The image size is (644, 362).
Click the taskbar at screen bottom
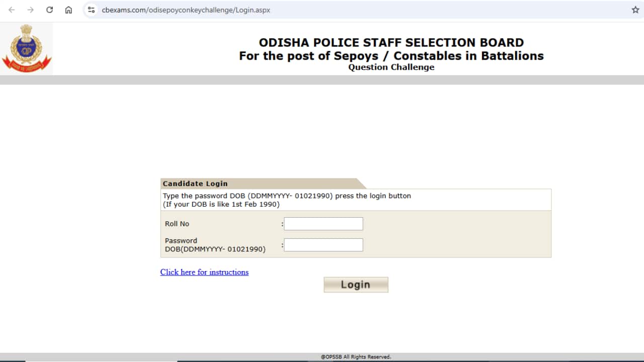point(322,360)
